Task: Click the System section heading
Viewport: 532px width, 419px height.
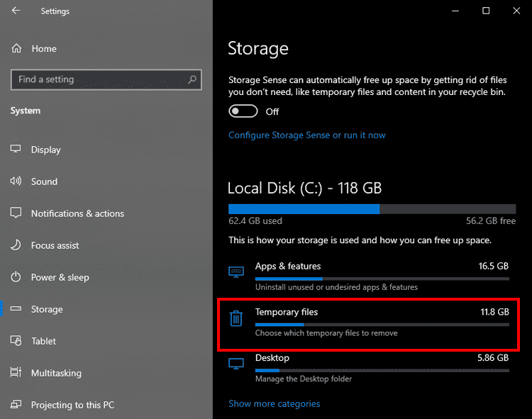Action: tap(26, 111)
